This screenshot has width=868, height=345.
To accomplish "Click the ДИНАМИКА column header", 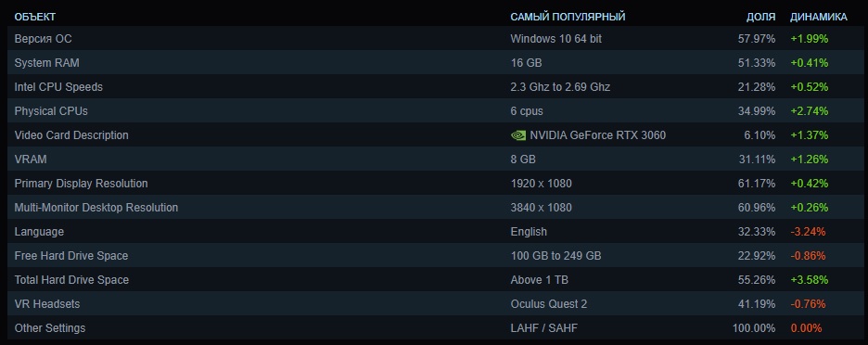I will tap(818, 18).
